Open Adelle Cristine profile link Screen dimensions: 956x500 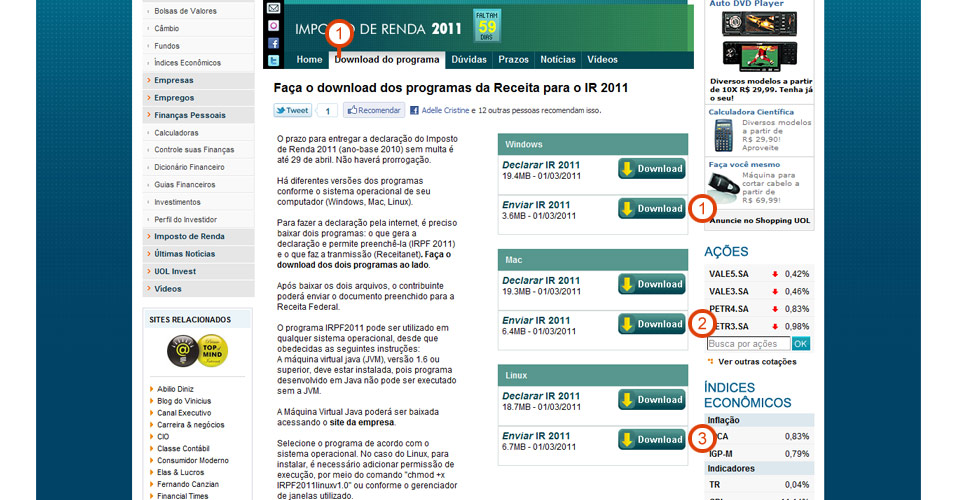click(x=445, y=110)
